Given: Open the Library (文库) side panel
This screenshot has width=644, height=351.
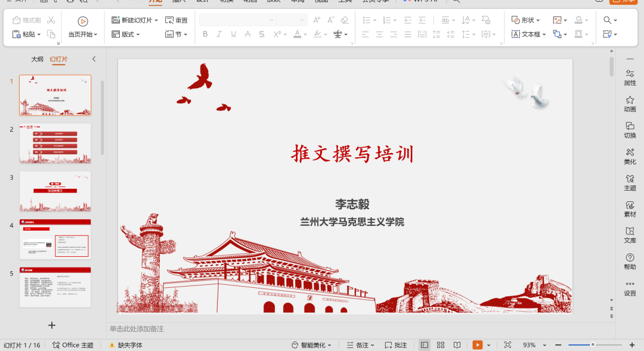Looking at the screenshot, I should coord(630,235).
